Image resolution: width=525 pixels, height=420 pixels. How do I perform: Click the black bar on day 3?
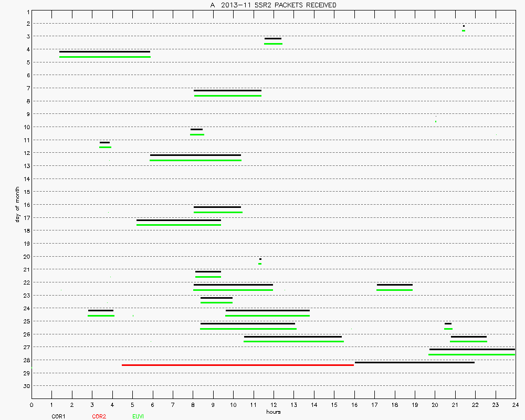click(x=273, y=38)
